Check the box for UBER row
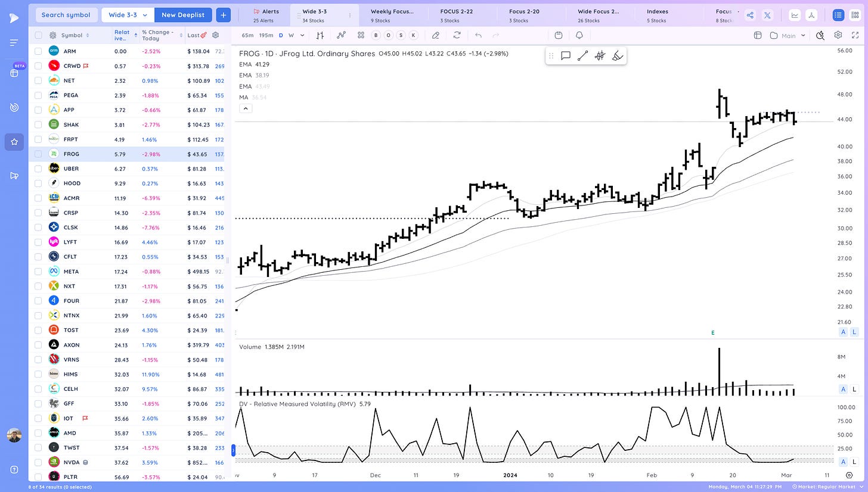 click(38, 169)
